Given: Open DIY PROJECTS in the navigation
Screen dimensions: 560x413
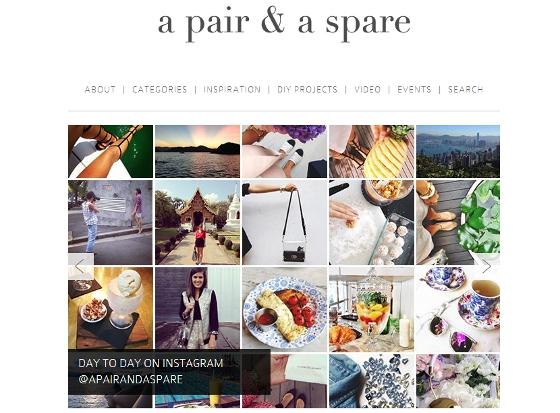Looking at the screenshot, I should 308,89.
